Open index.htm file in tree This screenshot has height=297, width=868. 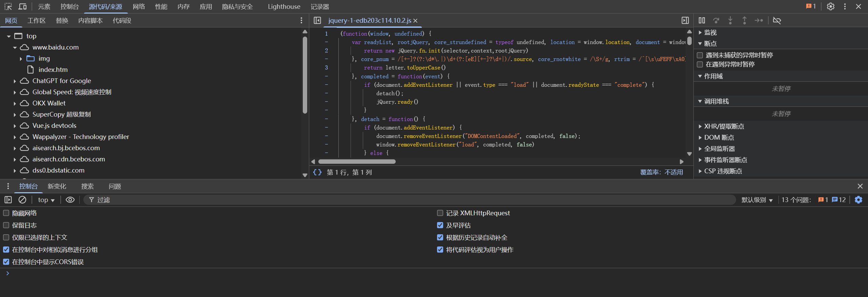point(53,70)
